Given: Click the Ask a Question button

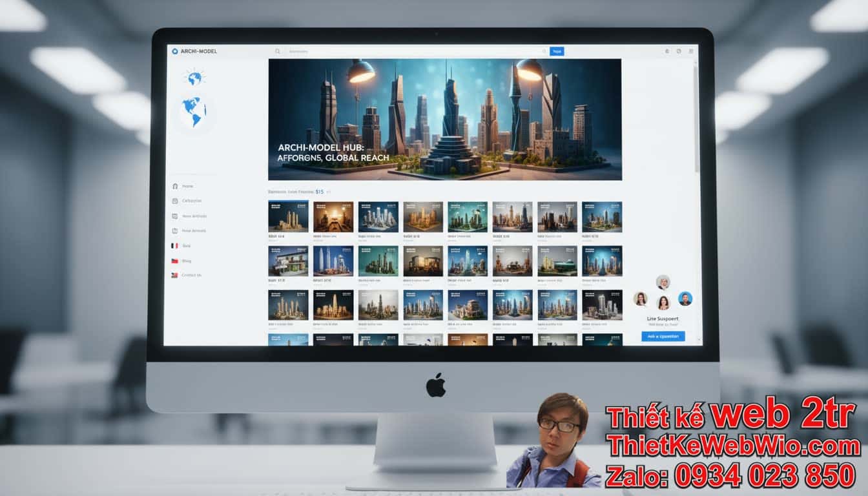Looking at the screenshot, I should (663, 336).
